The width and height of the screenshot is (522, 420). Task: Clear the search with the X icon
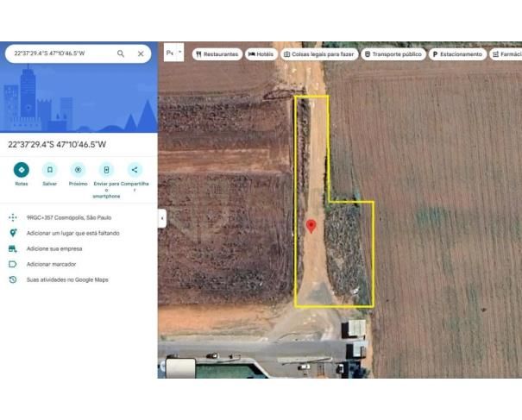click(141, 53)
